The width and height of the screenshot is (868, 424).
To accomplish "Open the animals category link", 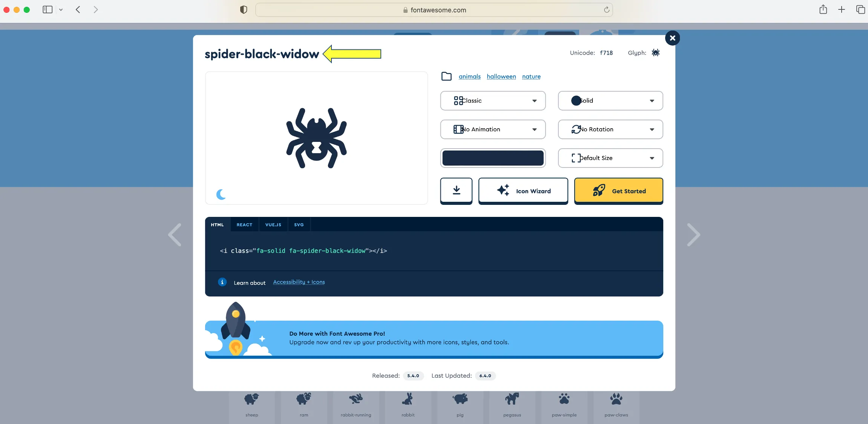I will (469, 77).
